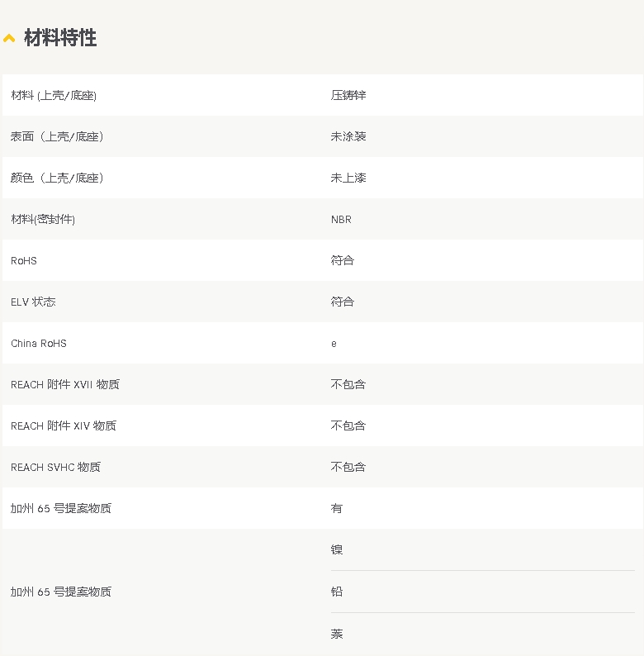Viewport: 644px width, 656px height.
Task: Click the China RoHS row label
Action: click(x=39, y=343)
